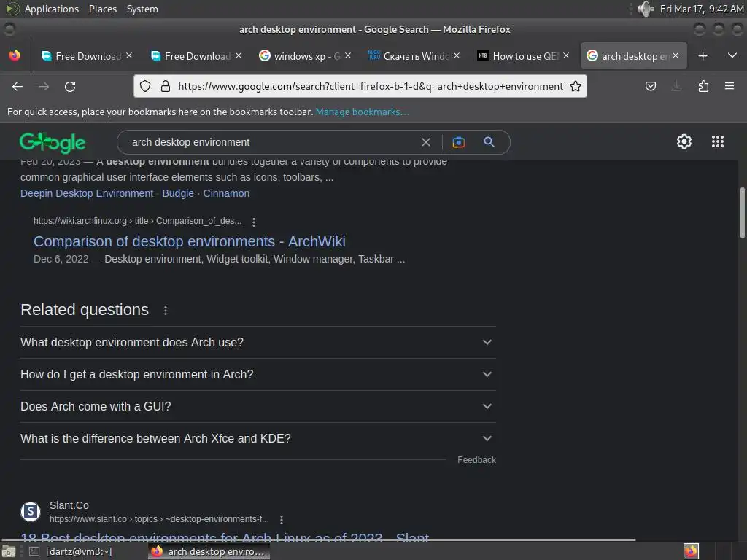Image resolution: width=747 pixels, height=560 pixels.
Task: Open the Applications menu
Action: [52, 9]
